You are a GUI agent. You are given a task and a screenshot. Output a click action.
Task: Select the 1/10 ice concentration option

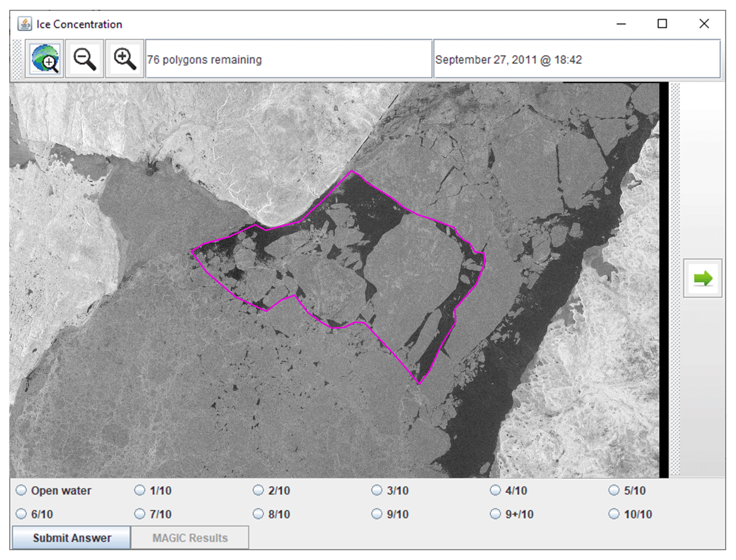(x=140, y=491)
